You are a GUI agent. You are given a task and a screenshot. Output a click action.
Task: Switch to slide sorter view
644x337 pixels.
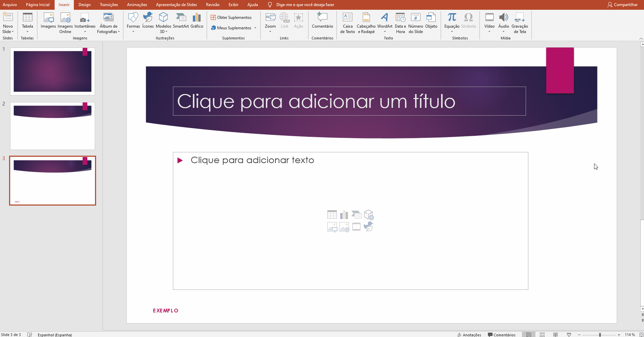click(542, 335)
